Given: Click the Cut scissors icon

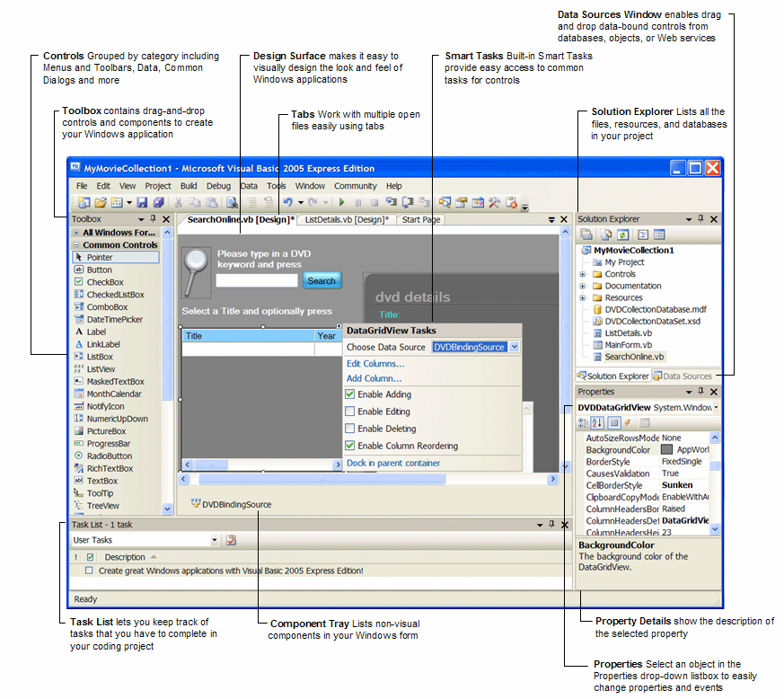Looking at the screenshot, I should (179, 203).
